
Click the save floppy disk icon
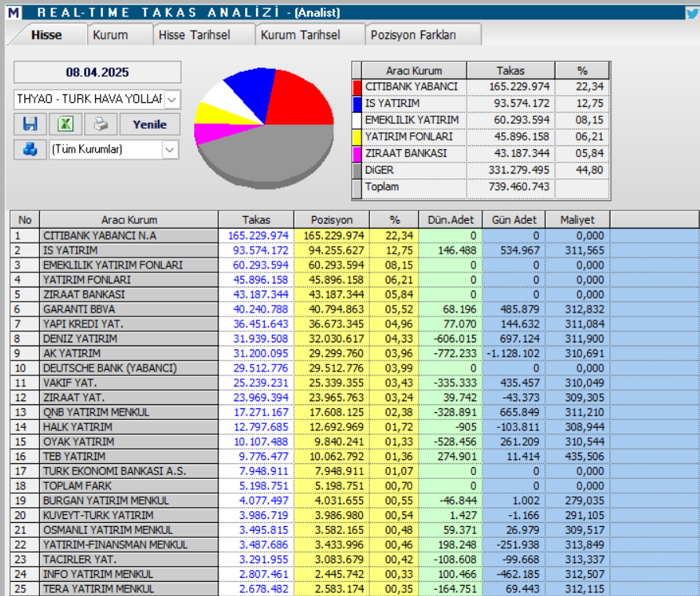click(31, 124)
